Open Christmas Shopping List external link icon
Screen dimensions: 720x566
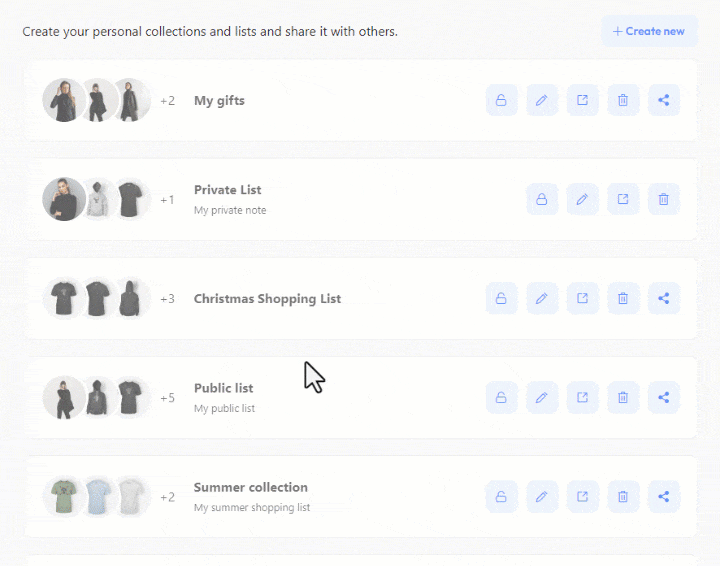point(582,298)
